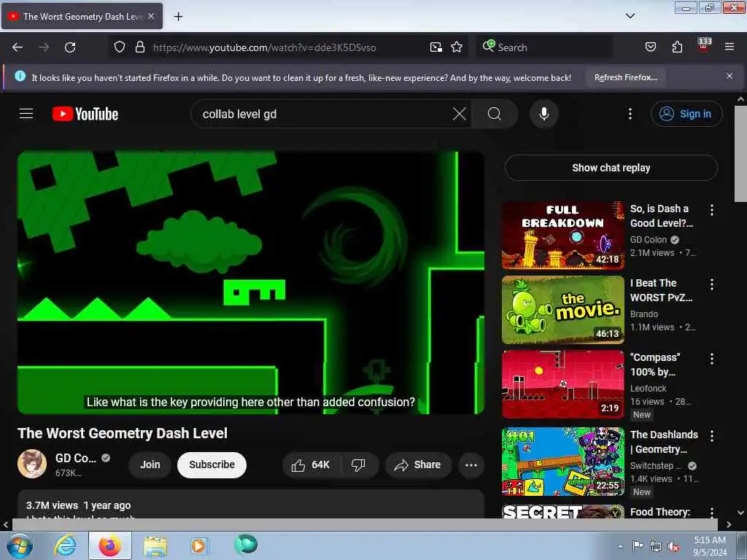Open the 'Food Theory:' video title
This screenshot has width=747, height=560.
659,512
